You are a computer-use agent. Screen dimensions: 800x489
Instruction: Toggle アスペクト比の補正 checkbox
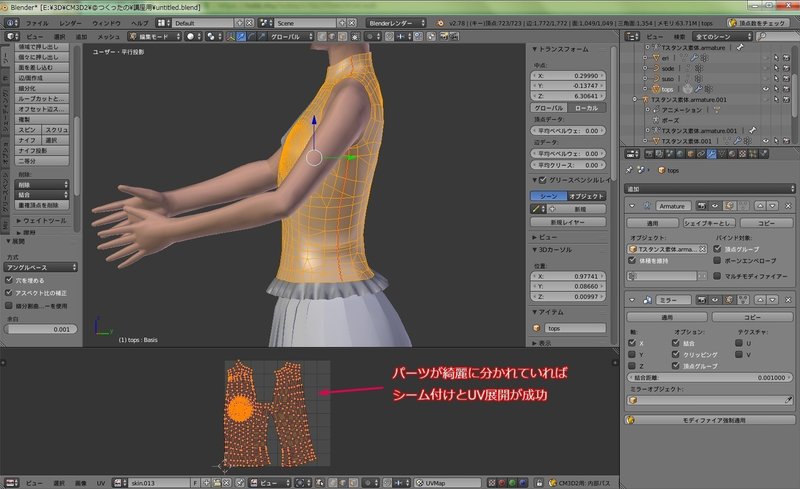(9, 293)
